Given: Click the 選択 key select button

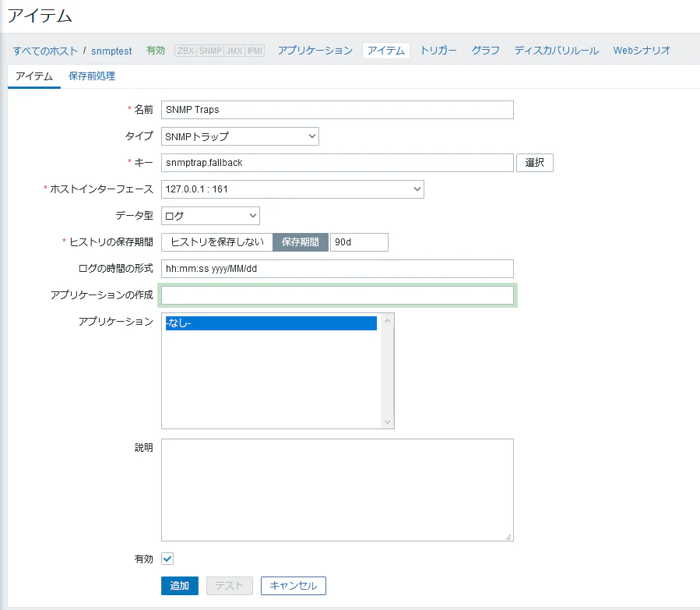Looking at the screenshot, I should 535,163.
